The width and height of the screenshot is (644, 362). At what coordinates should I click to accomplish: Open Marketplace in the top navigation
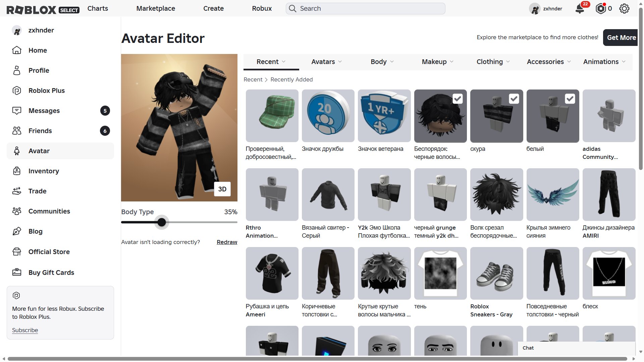156,8
